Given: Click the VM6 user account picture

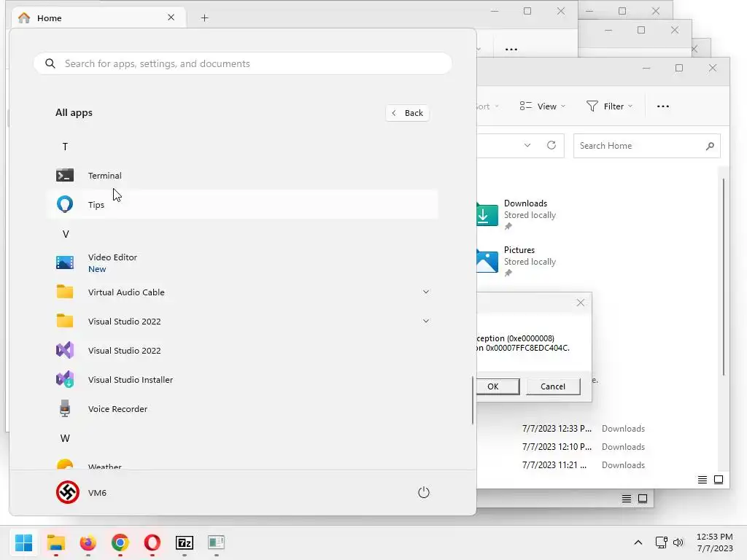Looking at the screenshot, I should (68, 492).
